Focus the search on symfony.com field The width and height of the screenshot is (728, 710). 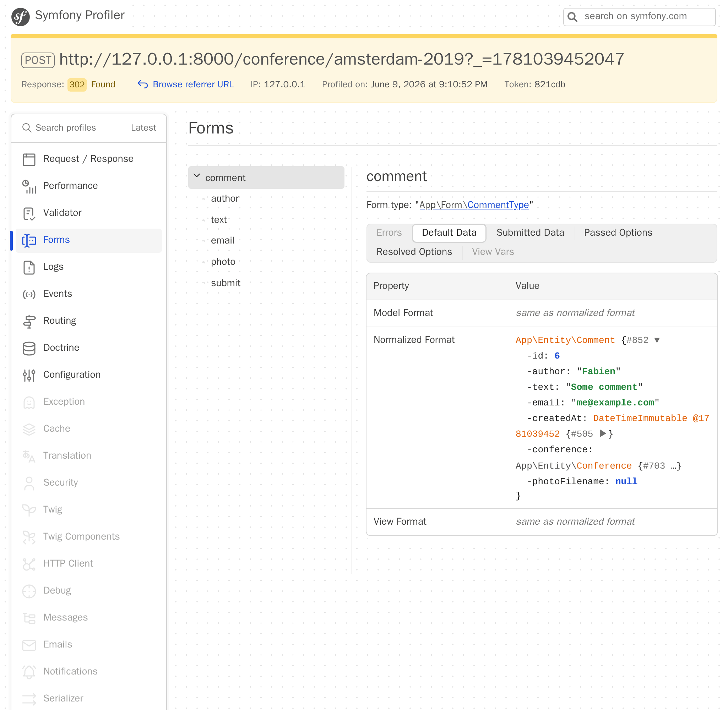[x=639, y=17]
